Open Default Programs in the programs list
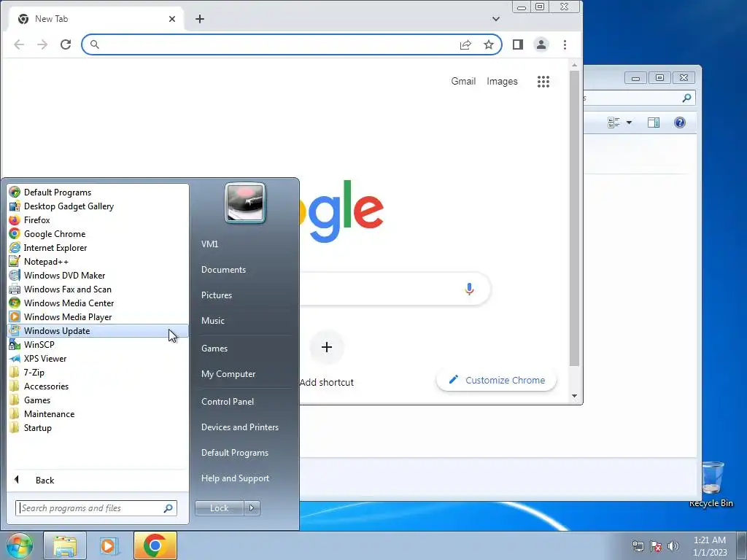The image size is (747, 560). coord(98,192)
